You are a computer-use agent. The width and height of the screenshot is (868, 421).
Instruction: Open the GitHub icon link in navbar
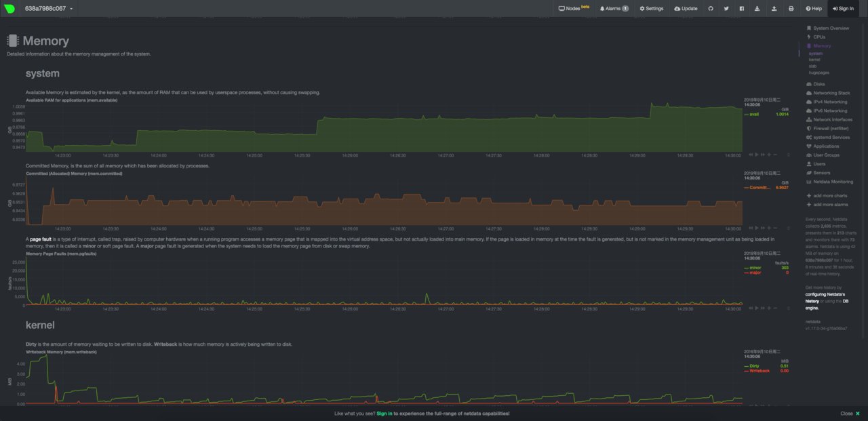click(711, 9)
